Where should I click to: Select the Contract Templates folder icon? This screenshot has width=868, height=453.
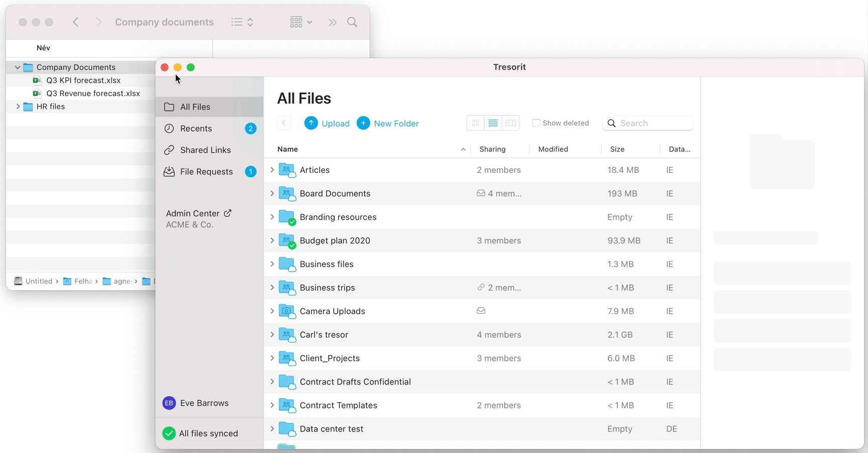click(x=287, y=405)
